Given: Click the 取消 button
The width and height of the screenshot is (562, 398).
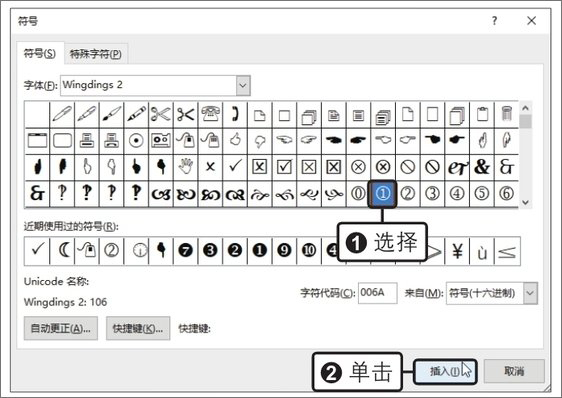Looking at the screenshot, I should (x=514, y=371).
